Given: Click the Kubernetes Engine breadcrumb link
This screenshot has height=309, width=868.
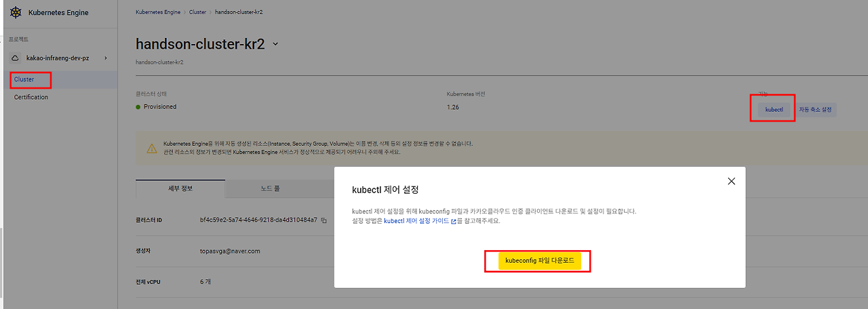Looking at the screenshot, I should click(x=158, y=12).
